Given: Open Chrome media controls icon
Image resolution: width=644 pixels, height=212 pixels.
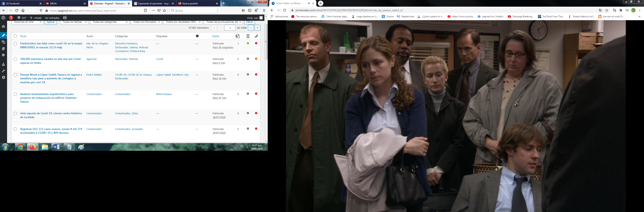Looking at the screenshot, I should click(627, 10).
